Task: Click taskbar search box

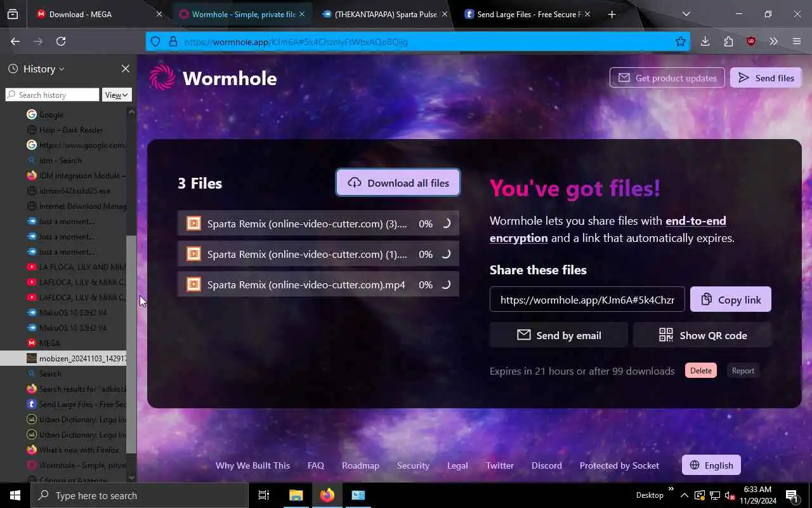Action: [140, 495]
